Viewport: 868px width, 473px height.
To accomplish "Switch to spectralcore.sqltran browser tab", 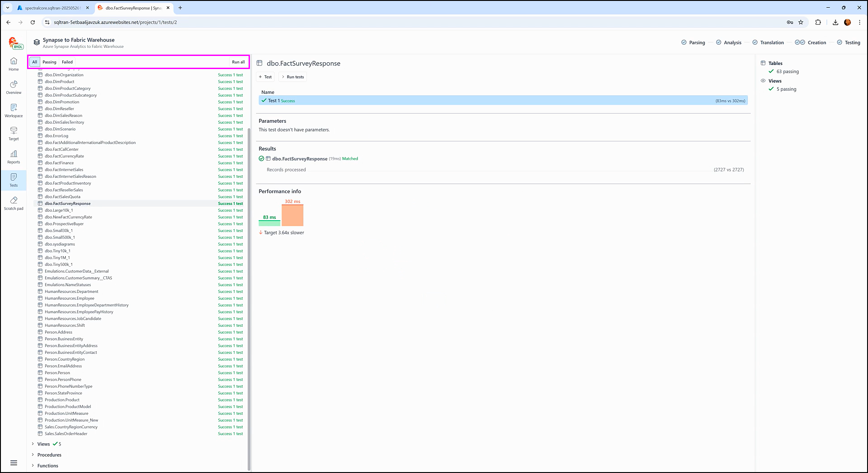I will click(x=52, y=8).
